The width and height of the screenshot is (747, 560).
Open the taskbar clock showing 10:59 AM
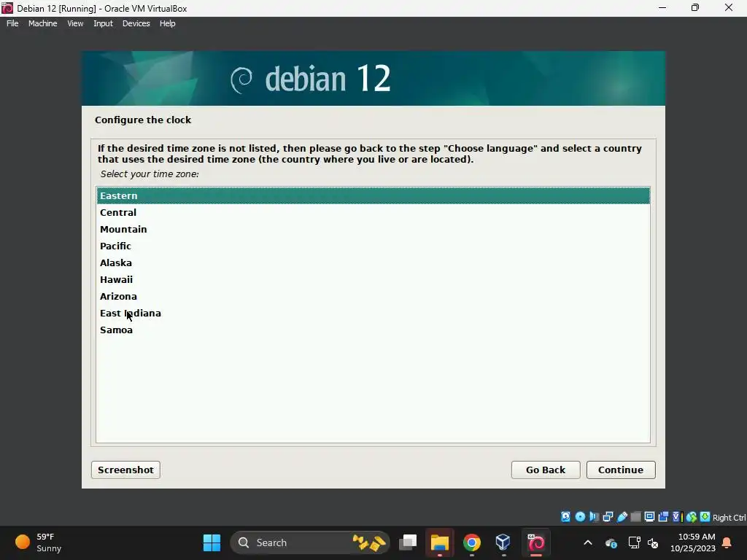693,542
